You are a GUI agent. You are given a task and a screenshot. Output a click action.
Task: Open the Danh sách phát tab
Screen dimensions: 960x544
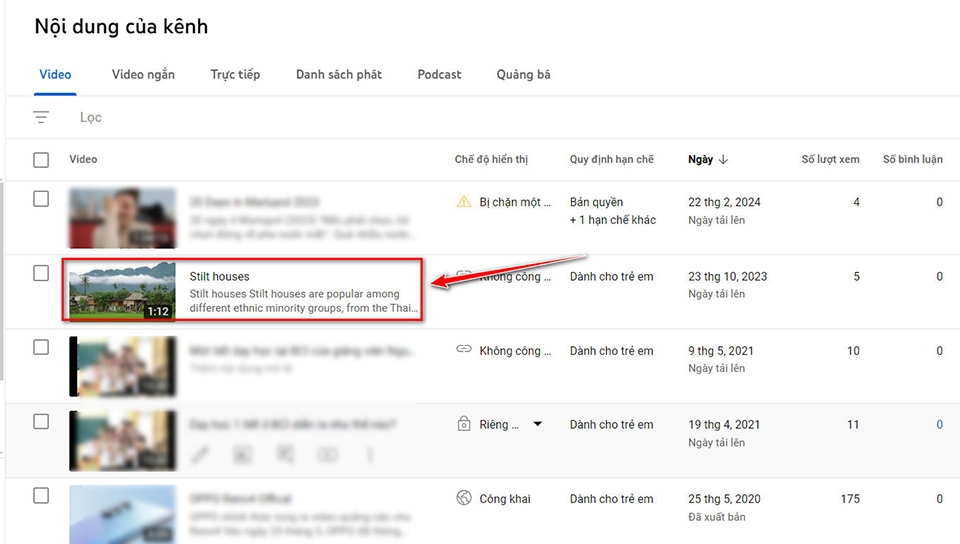(339, 75)
